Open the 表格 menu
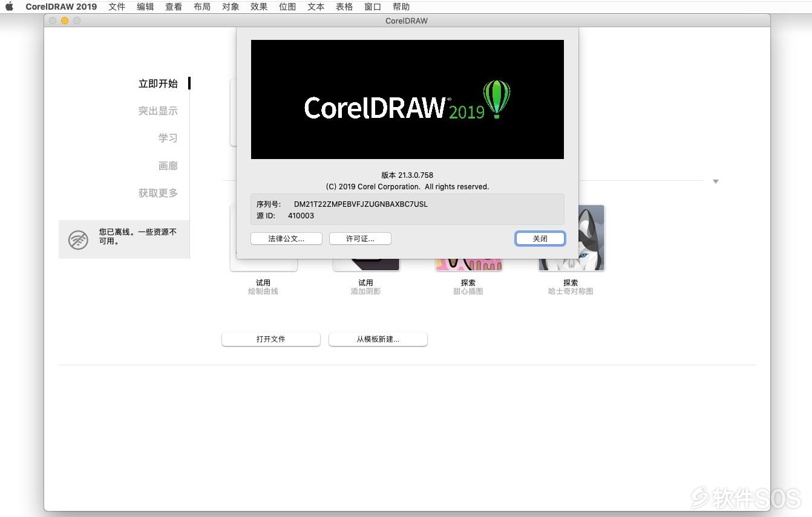The height and width of the screenshot is (517, 812). tap(344, 7)
